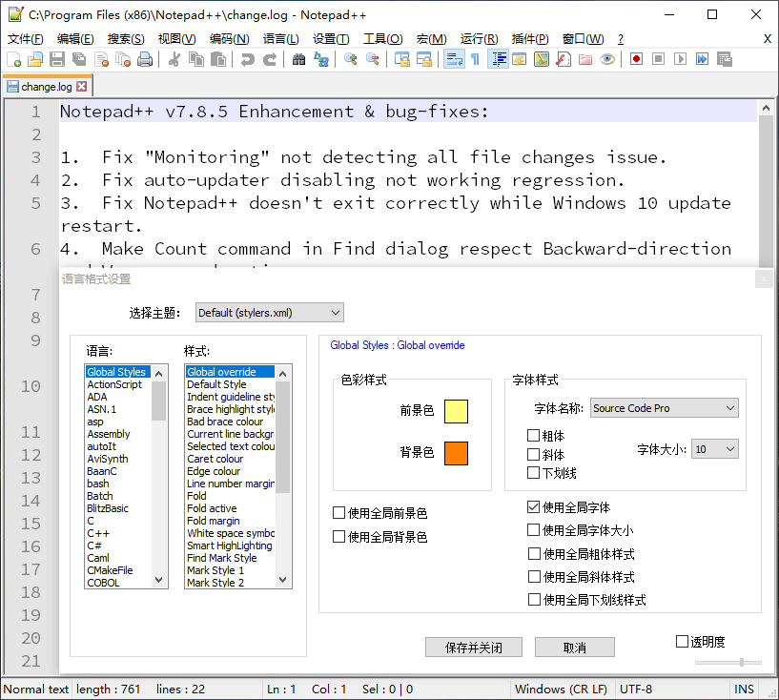Toggle Word wrap toolbar icon

click(x=454, y=60)
